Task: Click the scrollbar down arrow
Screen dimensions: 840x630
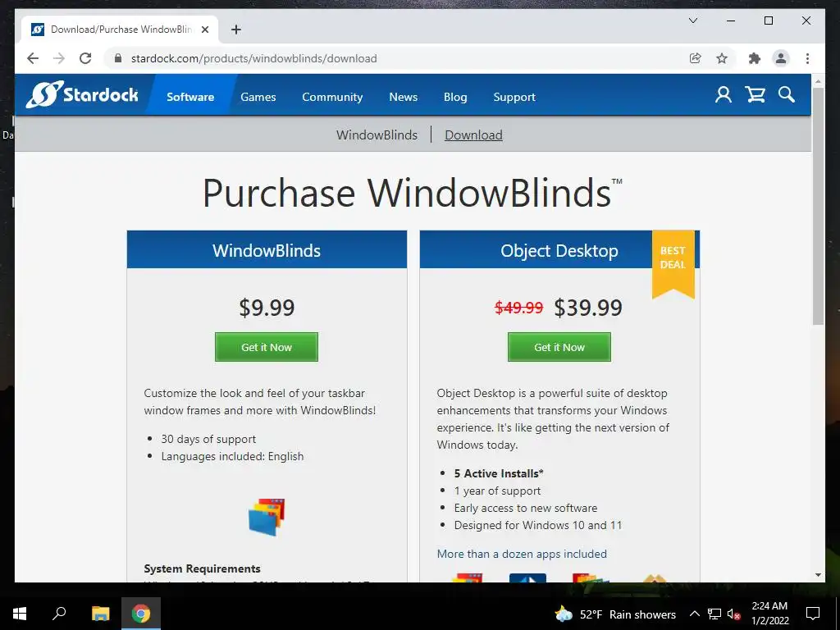Action: pyautogui.click(x=818, y=575)
